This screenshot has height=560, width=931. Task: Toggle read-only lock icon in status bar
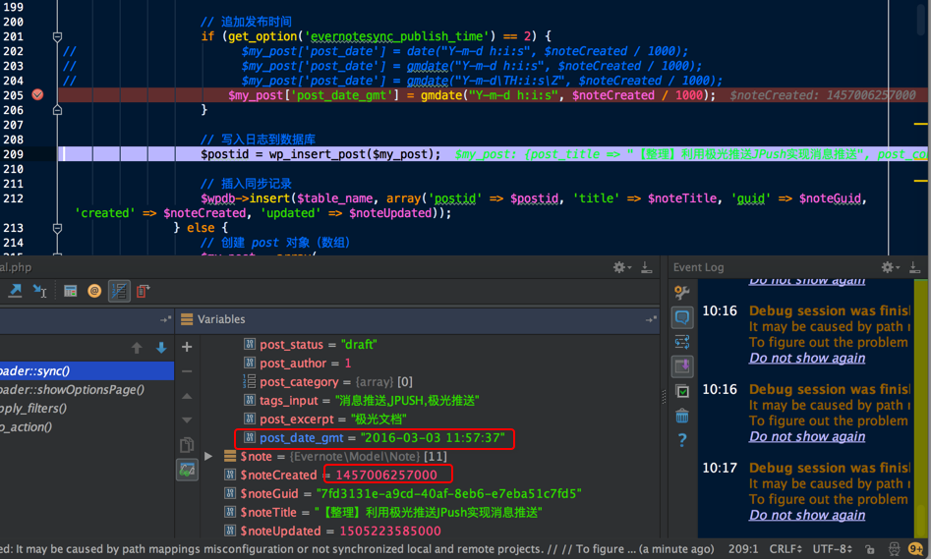coord(870,549)
